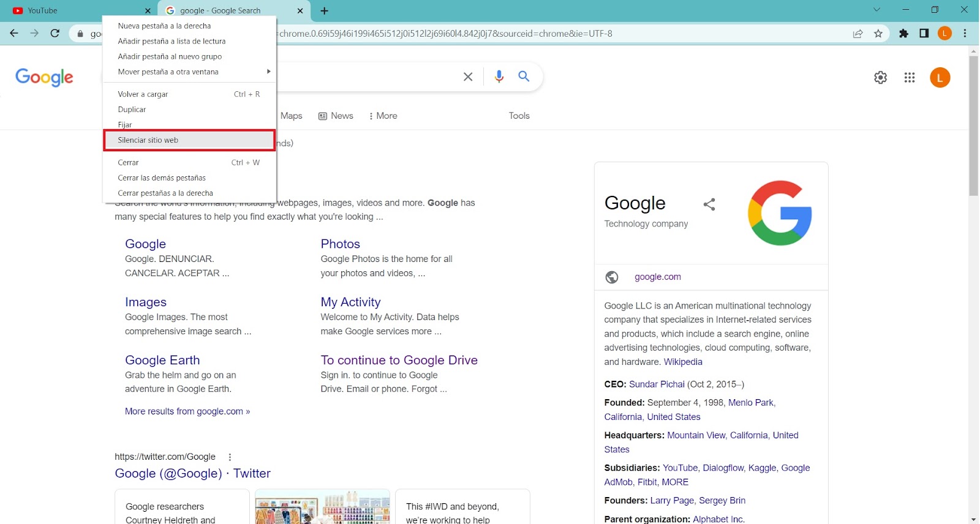This screenshot has width=980, height=524.
Task: Start voice search with microphone icon
Action: pyautogui.click(x=499, y=77)
